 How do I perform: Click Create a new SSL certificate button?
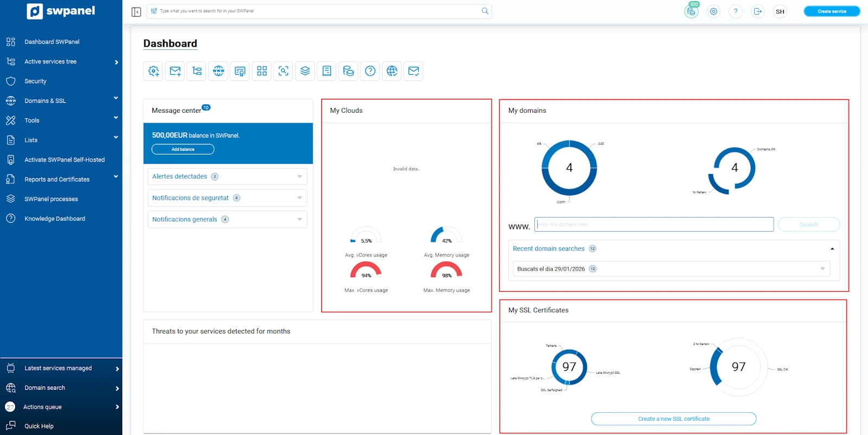point(673,419)
